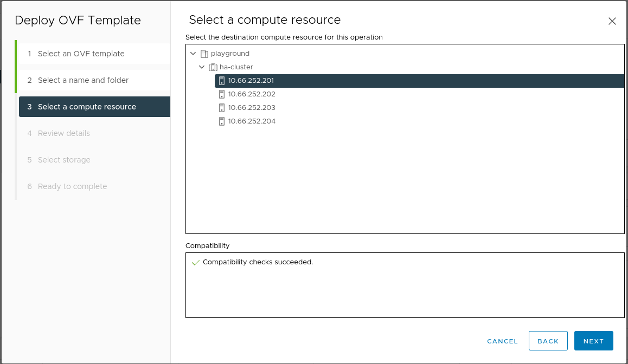The image size is (628, 364).
Task: Go to step 1 Select an OVF template
Action: point(81,54)
